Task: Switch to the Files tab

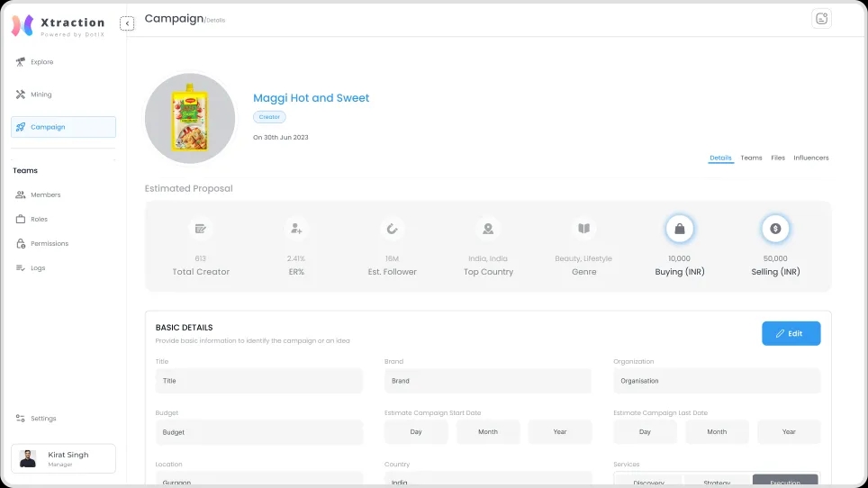Action: pyautogui.click(x=778, y=158)
